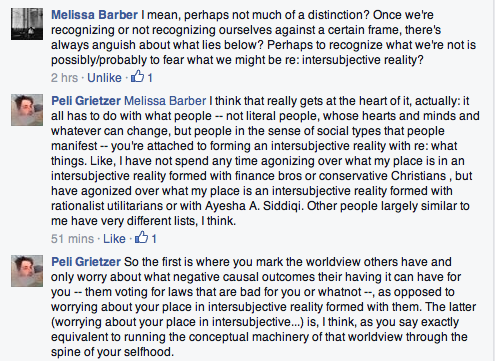The width and height of the screenshot is (495, 361).
Task: Unlike Melissa Barber's comment
Action: [x=104, y=78]
